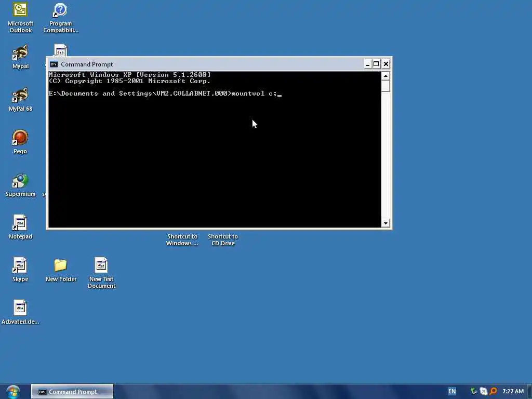Select the New Folder icon on desktop
Screen dimensions: 532x399
pos(61,270)
